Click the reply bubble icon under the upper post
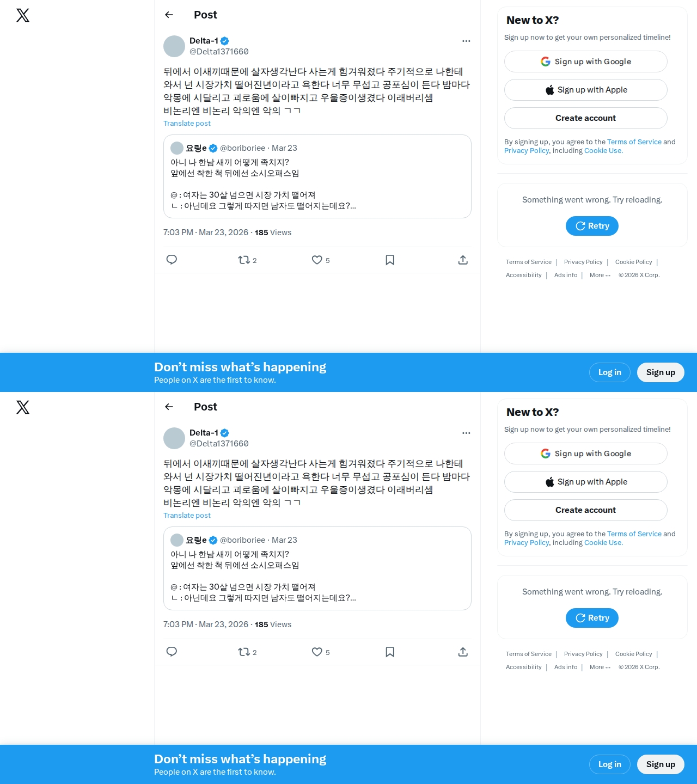 (172, 260)
